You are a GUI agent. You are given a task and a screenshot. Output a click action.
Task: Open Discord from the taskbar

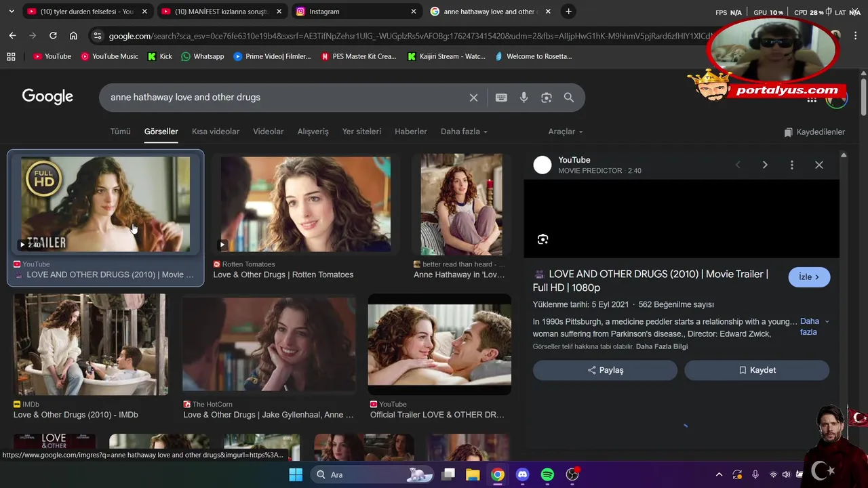click(x=522, y=474)
